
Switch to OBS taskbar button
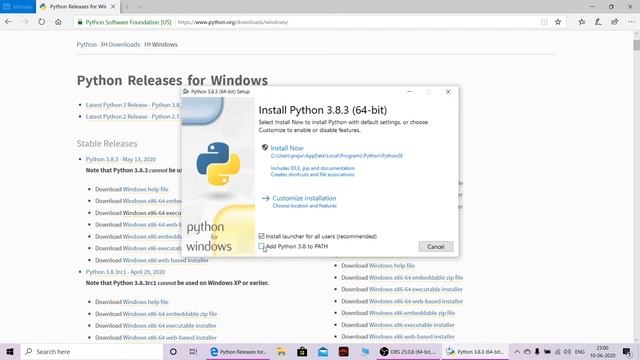[x=408, y=351]
